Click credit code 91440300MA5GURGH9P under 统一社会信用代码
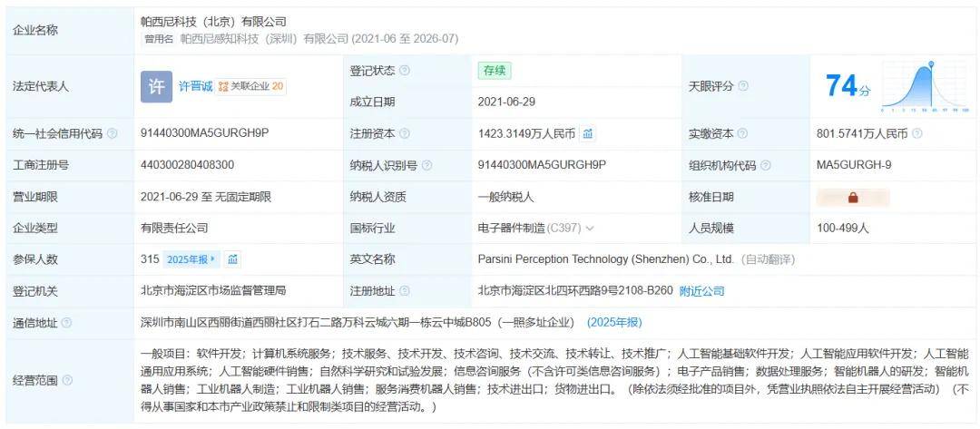 (x=204, y=133)
